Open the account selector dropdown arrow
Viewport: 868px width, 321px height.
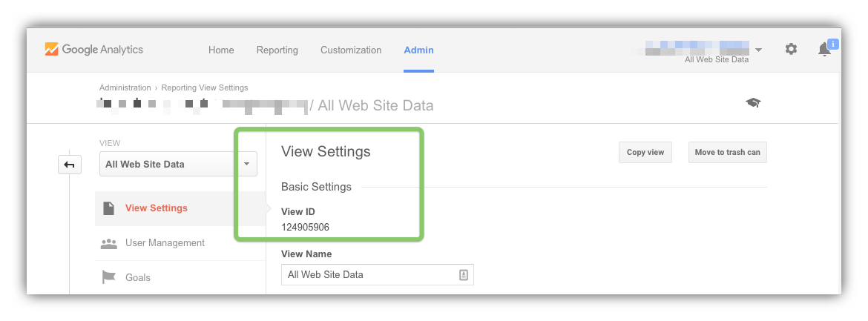(x=758, y=50)
